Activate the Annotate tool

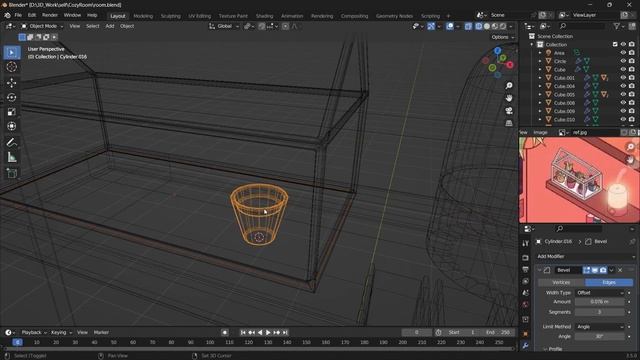pos(11,142)
